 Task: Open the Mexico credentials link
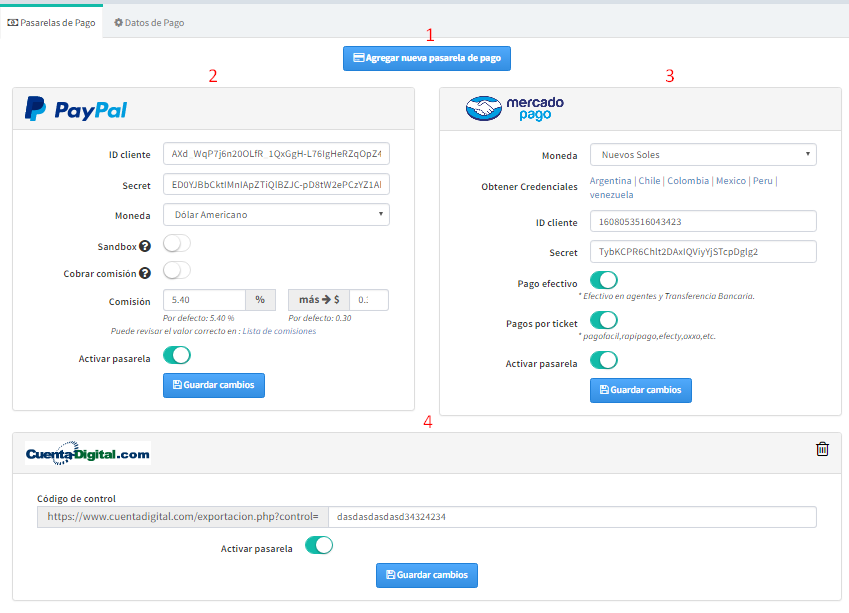coord(731,180)
